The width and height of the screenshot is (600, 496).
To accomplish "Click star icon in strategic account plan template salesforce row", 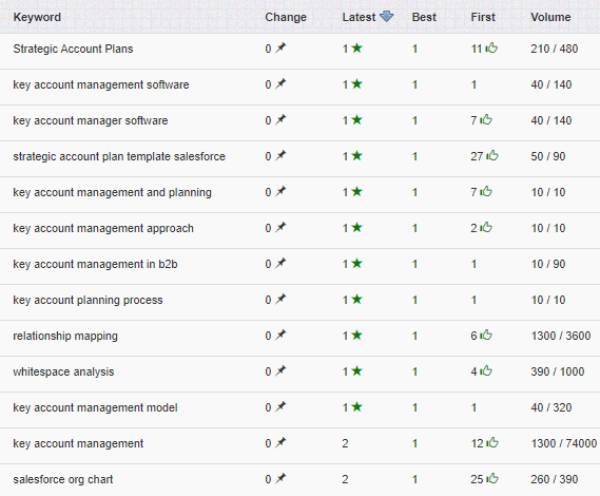I will [x=357, y=156].
